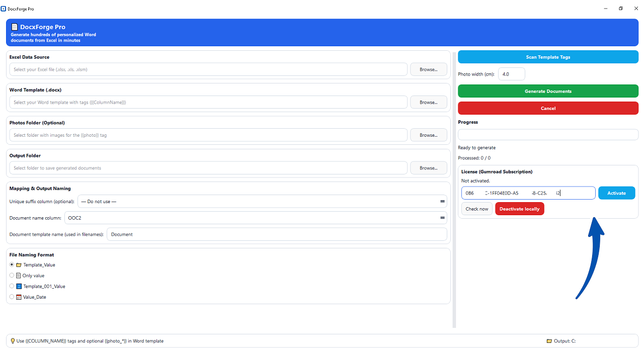Enable the Template_001_Value naming format
The width and height of the screenshot is (644, 362).
pyautogui.click(x=12, y=286)
